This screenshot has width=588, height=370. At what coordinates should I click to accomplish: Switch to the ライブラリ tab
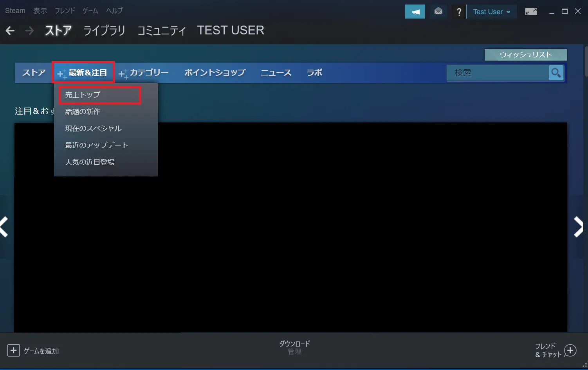pos(104,31)
